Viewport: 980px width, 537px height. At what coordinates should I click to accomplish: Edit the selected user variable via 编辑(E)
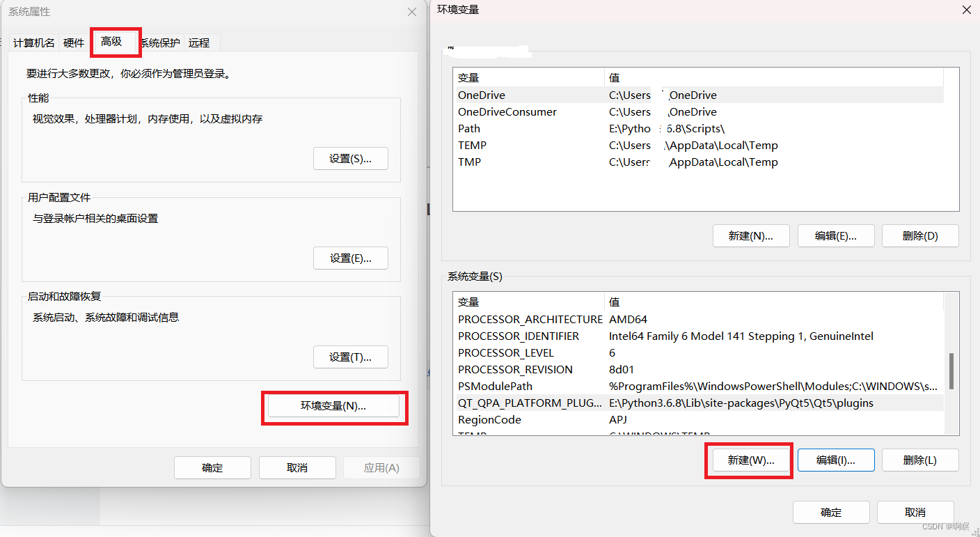836,235
